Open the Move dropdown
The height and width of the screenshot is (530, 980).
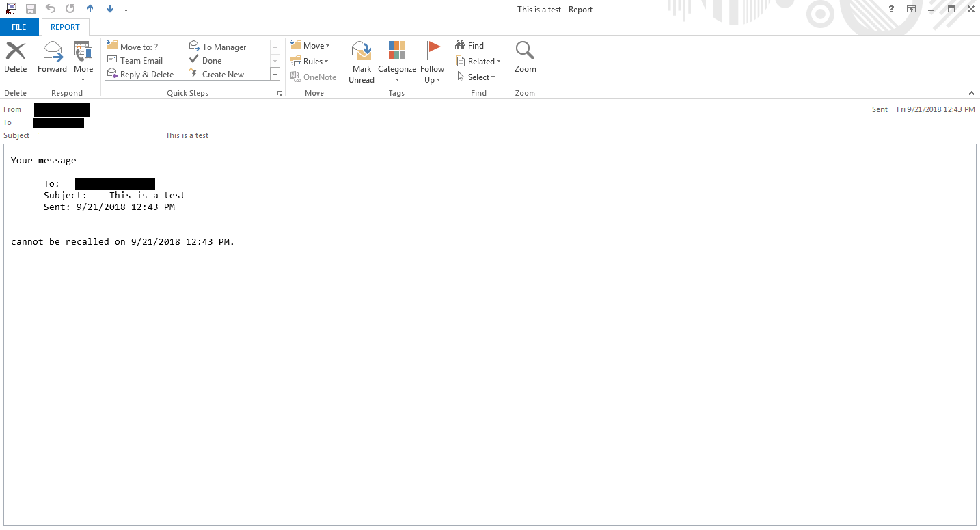point(312,45)
